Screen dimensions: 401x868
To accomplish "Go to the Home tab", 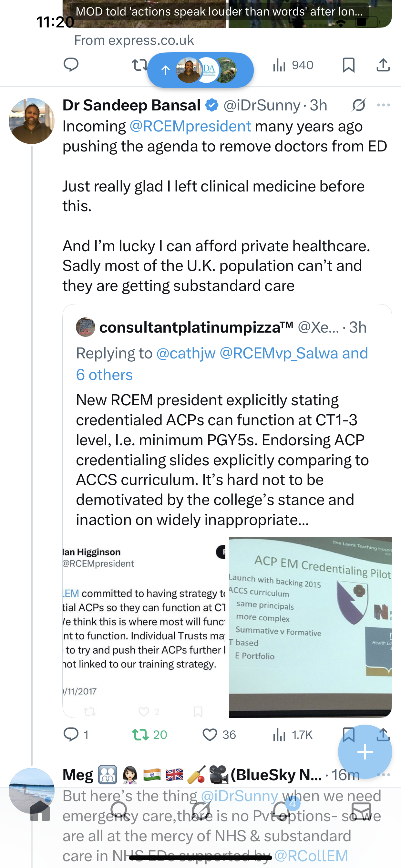I will (x=40, y=811).
